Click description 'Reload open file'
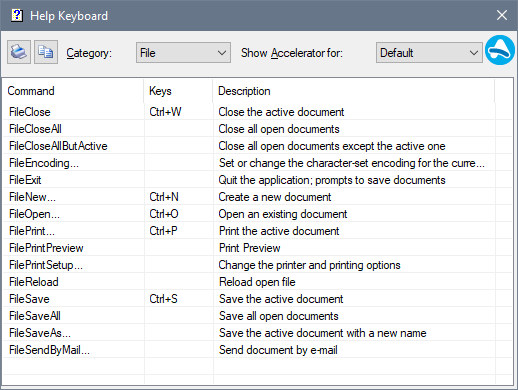 pyautogui.click(x=257, y=282)
